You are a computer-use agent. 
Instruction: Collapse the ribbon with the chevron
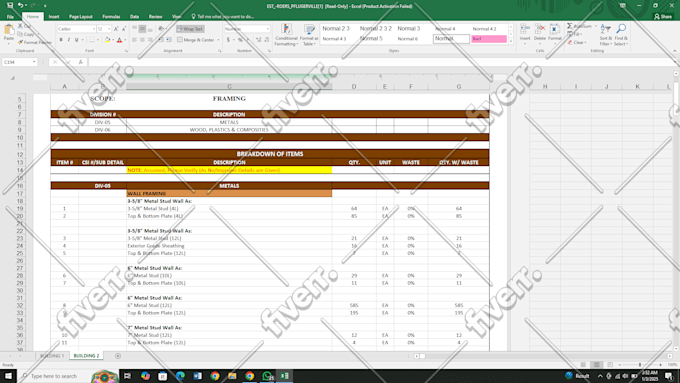[675, 51]
